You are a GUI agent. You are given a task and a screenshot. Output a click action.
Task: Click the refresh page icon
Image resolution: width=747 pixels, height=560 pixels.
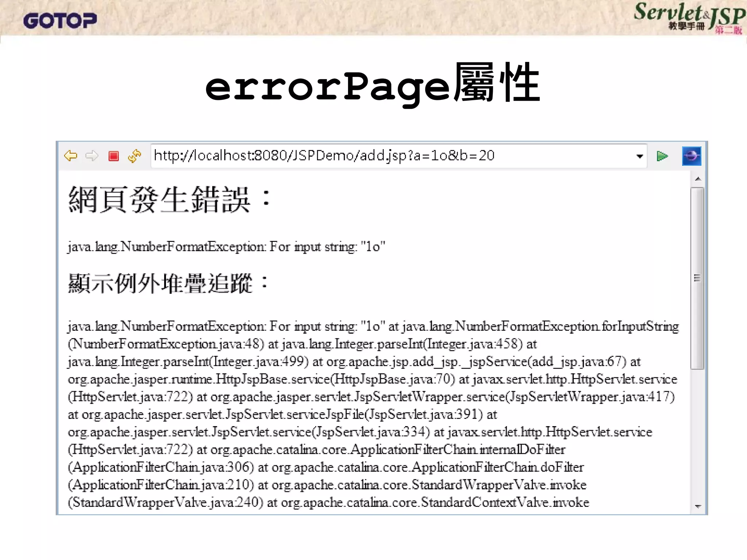[135, 156]
